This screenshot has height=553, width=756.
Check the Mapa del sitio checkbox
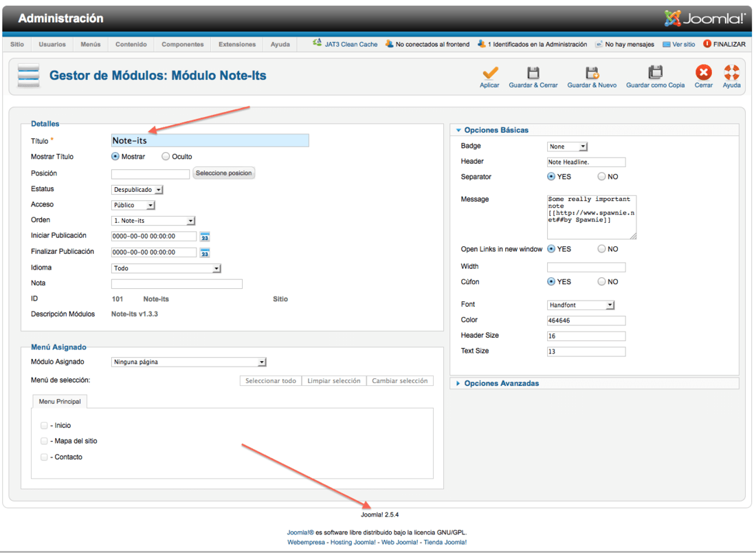click(x=45, y=441)
